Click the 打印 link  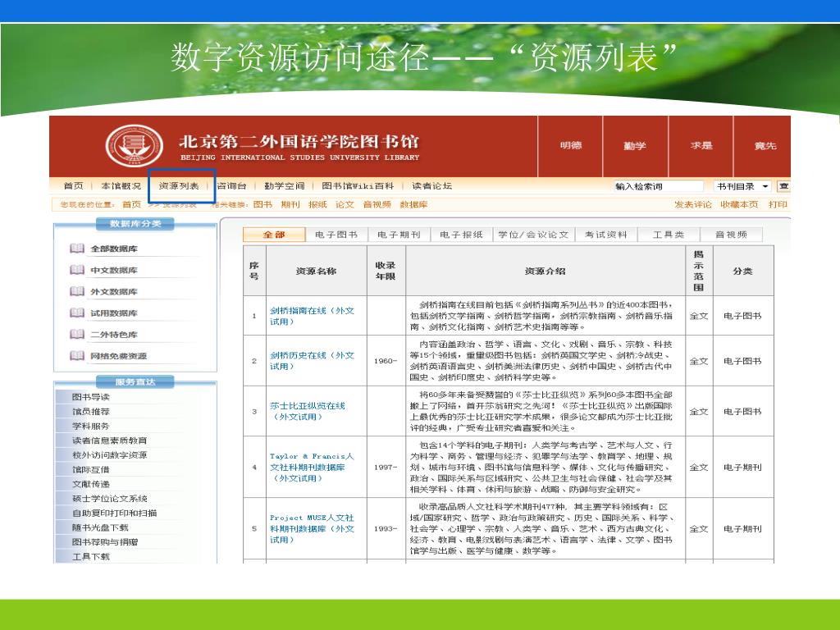pos(778,204)
